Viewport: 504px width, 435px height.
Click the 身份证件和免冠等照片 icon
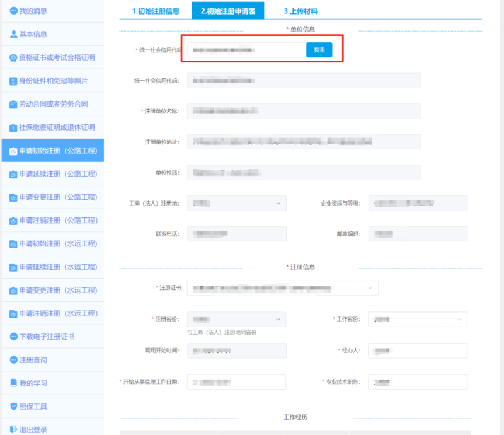13,81
